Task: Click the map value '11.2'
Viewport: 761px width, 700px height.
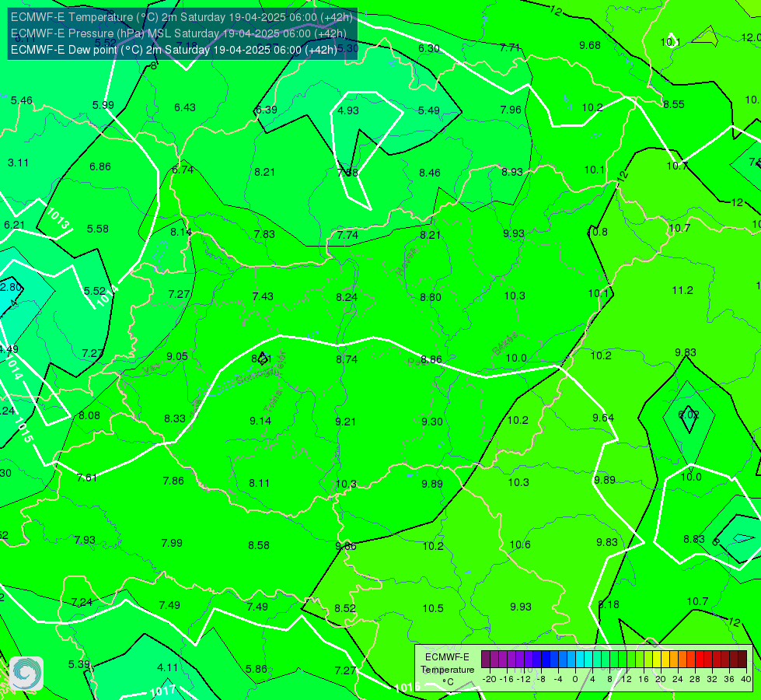Action: pyautogui.click(x=682, y=290)
